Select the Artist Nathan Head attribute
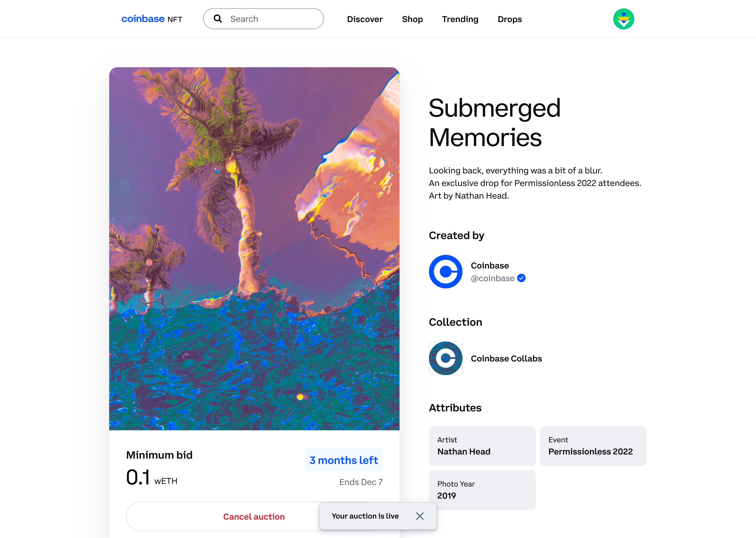This screenshot has width=756, height=538. click(482, 446)
